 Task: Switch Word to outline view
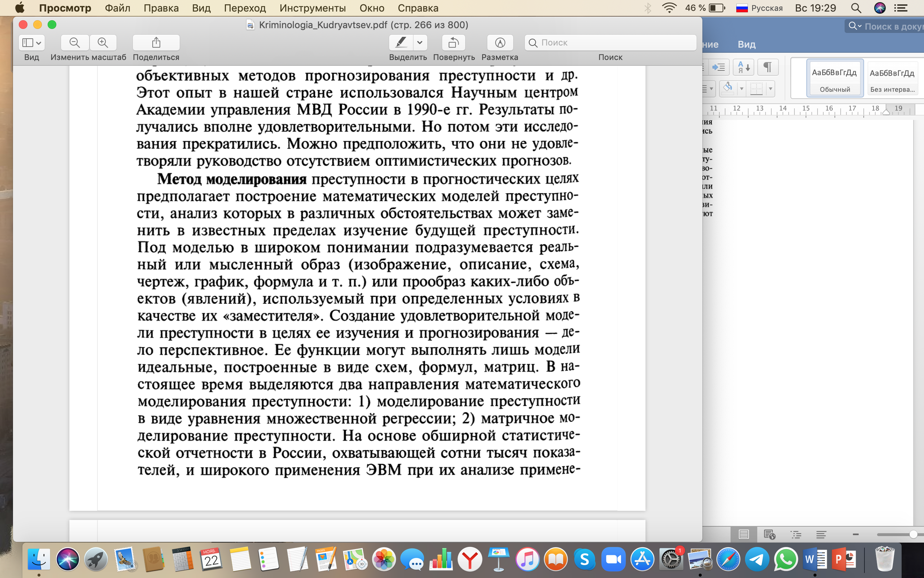coord(796,534)
